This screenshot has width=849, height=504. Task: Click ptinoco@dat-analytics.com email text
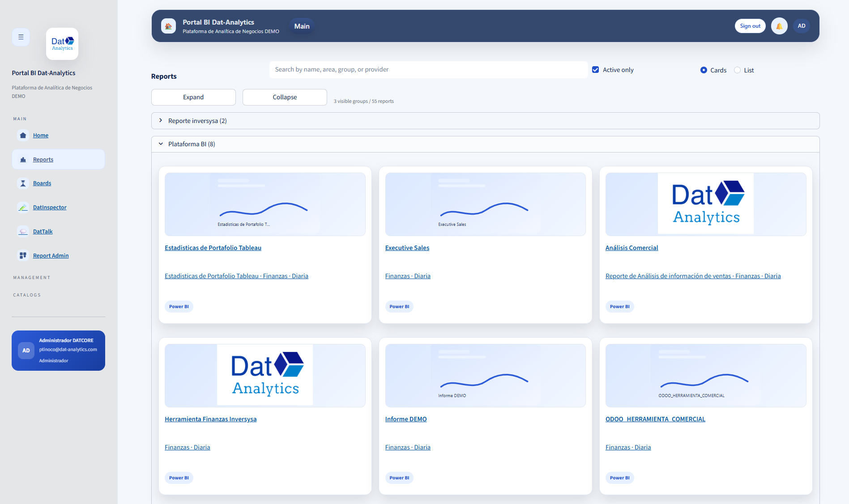pyautogui.click(x=68, y=350)
